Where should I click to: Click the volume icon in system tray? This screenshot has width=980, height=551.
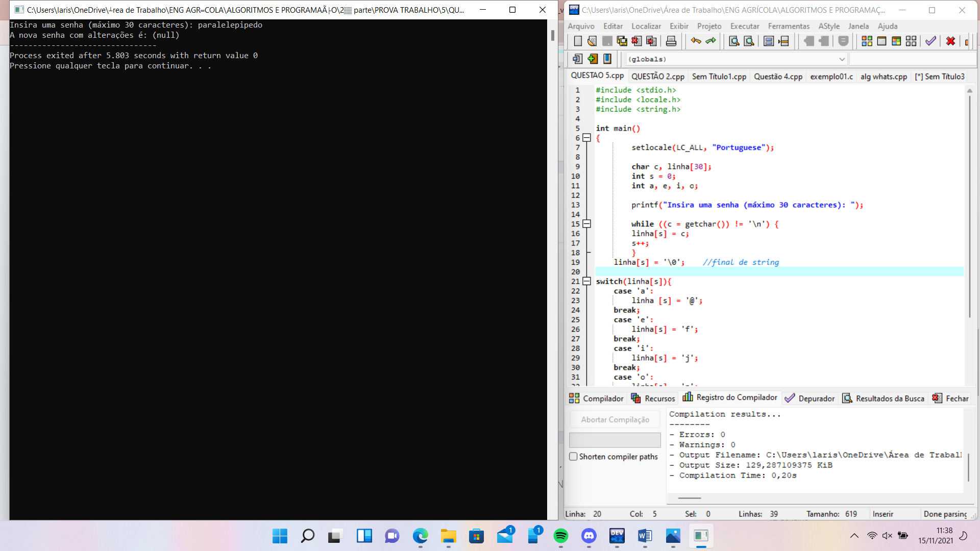(x=887, y=536)
